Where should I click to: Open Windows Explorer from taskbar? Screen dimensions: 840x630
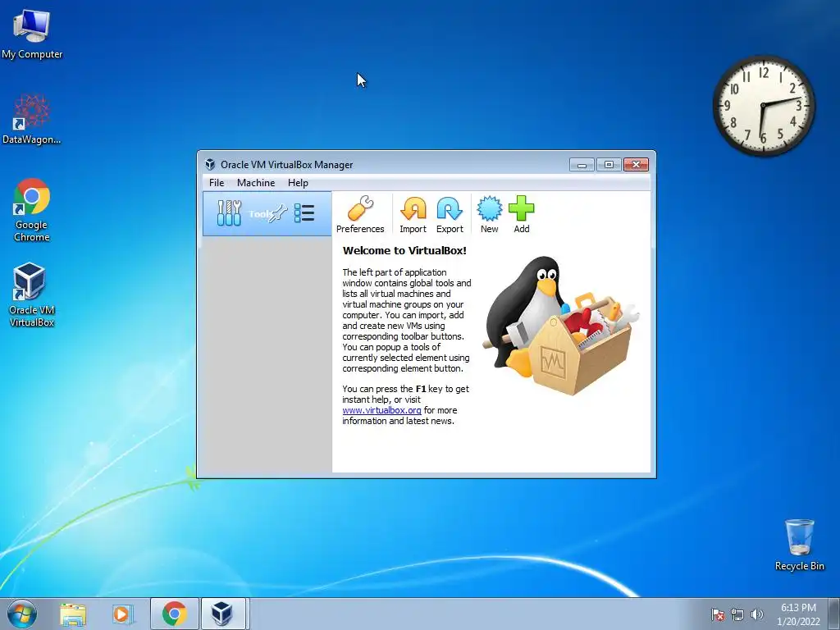click(x=73, y=614)
